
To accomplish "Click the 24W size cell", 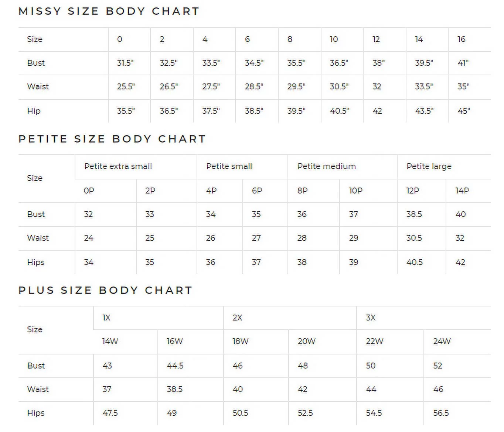I will [x=442, y=341].
